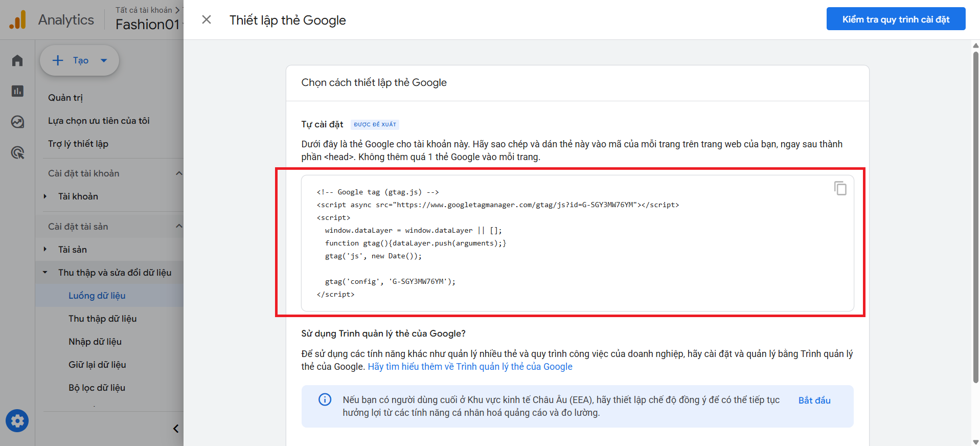Select Luồng dữ liệu menu item
This screenshot has width=980, height=446.
coord(97,296)
